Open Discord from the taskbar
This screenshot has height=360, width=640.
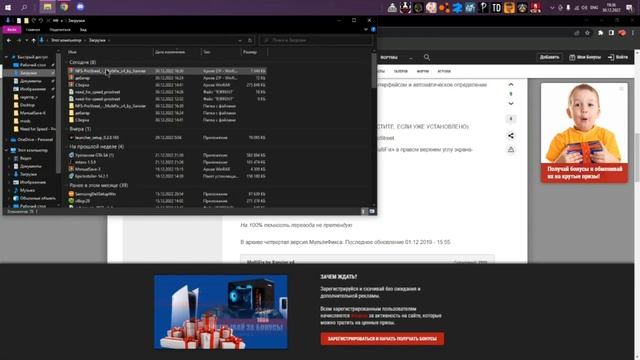(80, 7)
